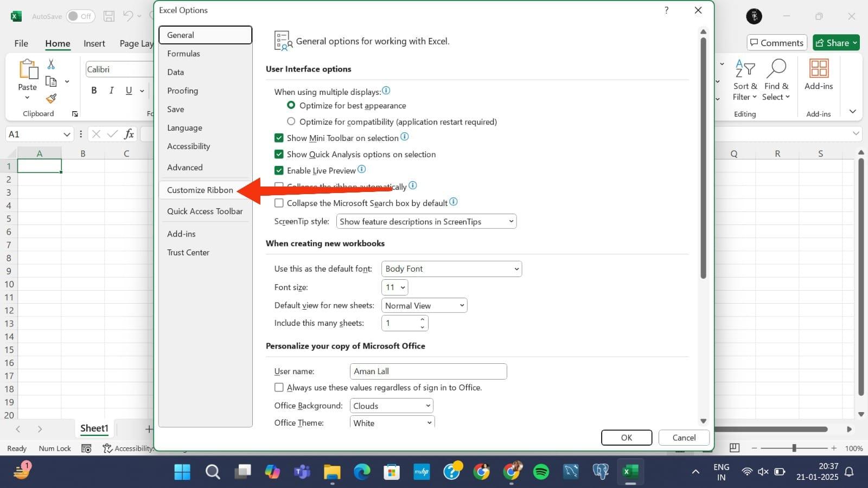
Task: Open the Find & Select tool
Action: point(776,80)
